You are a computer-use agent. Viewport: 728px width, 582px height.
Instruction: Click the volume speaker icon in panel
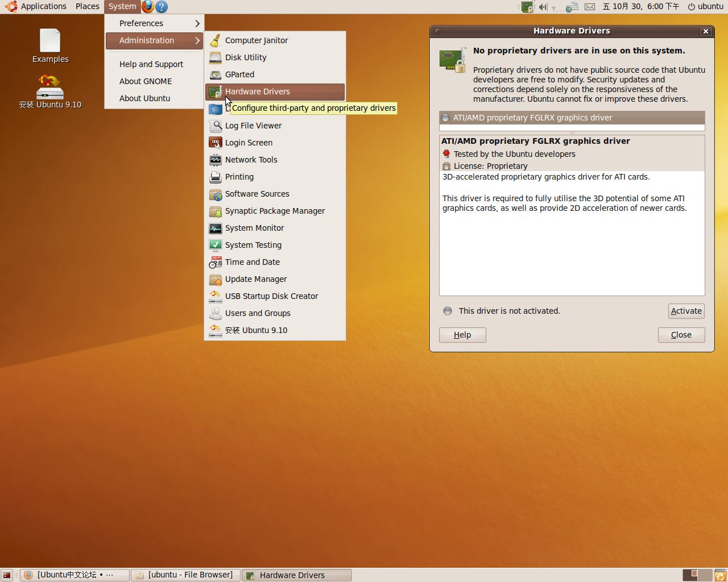click(x=543, y=7)
